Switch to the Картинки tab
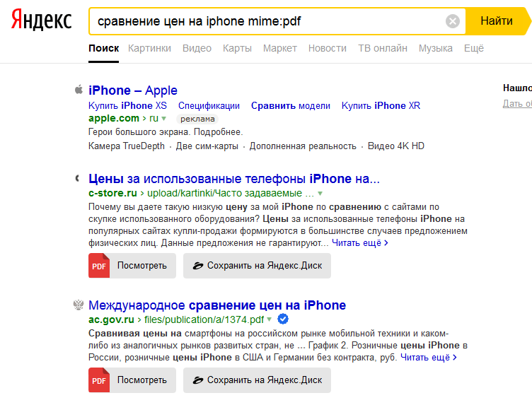This screenshot has width=532, height=405. [149, 48]
